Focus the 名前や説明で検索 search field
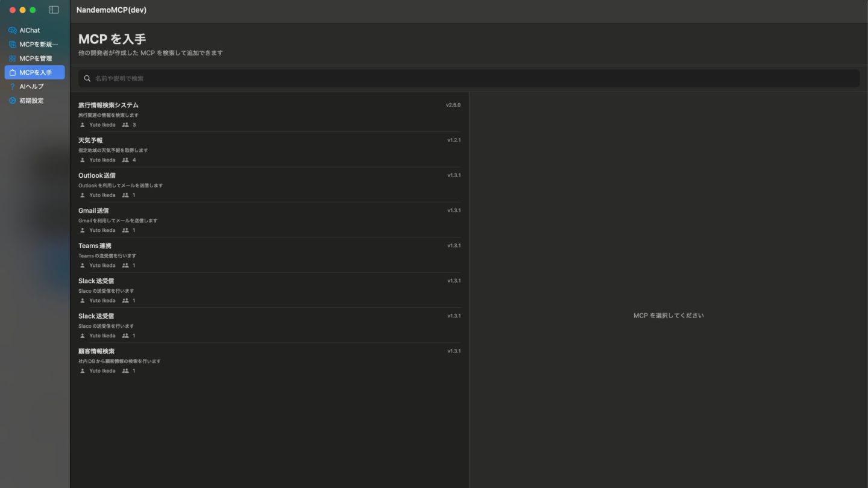 469,78
